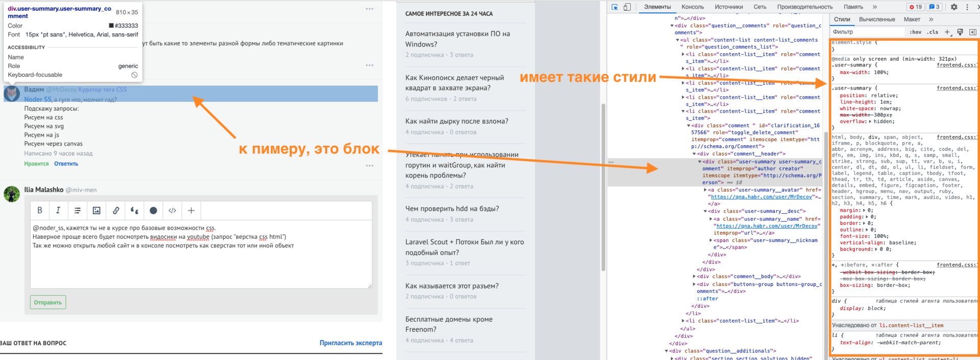Click the red errors counter showing 19

pyautogui.click(x=915, y=7)
